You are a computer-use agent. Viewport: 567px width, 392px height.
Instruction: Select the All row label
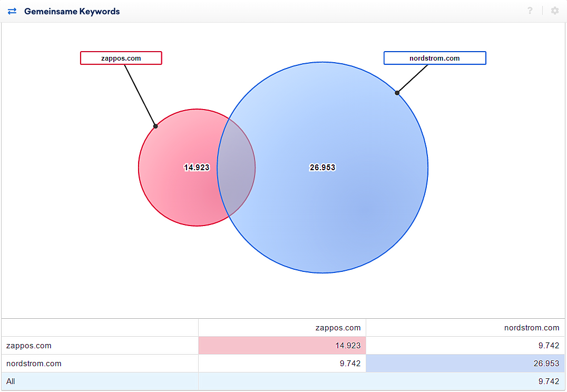(x=11, y=381)
